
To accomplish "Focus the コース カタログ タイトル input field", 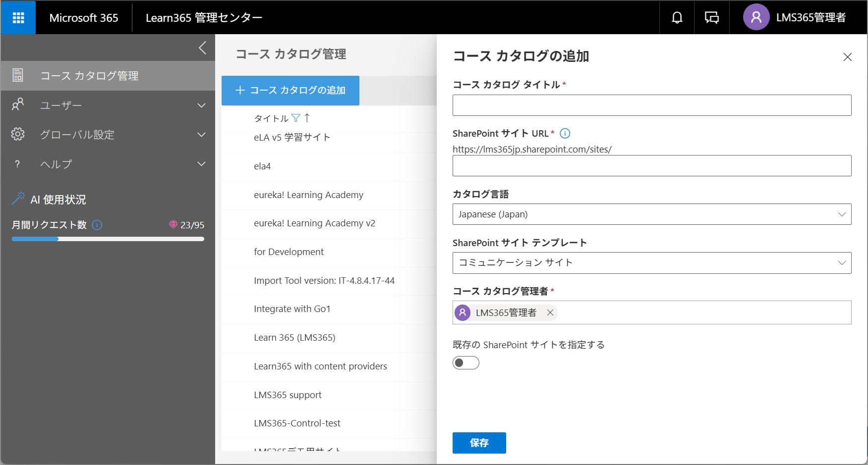I will (652, 105).
